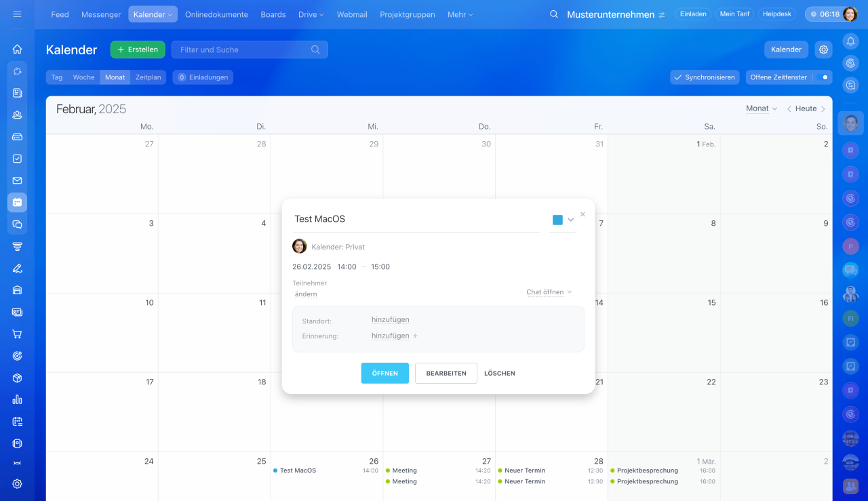The height and width of the screenshot is (501, 868).
Task: Click the BEARBEITEN button
Action: pos(446,373)
